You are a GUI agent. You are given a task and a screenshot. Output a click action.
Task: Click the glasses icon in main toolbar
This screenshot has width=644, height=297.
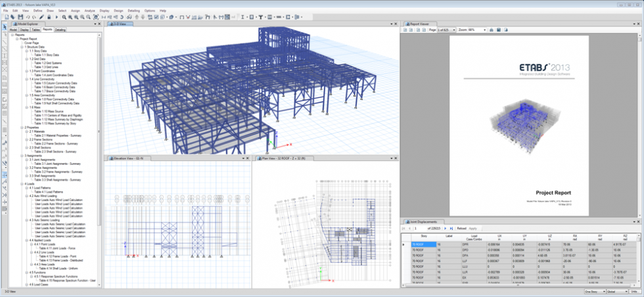(x=129, y=17)
